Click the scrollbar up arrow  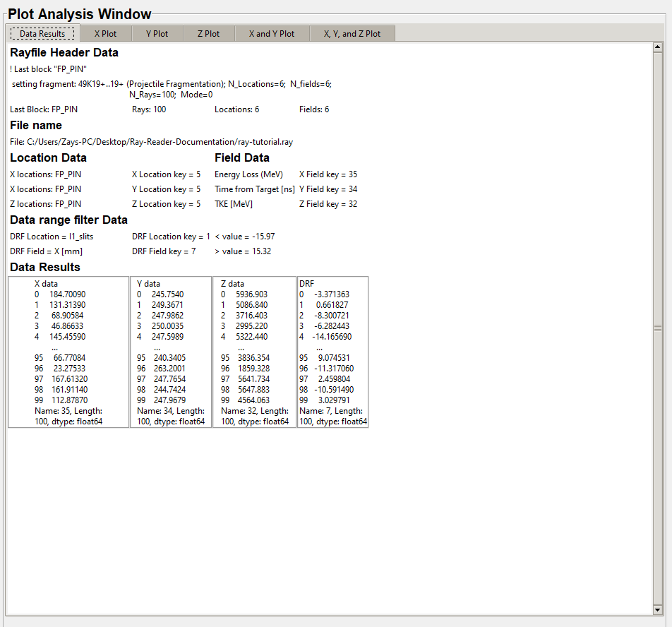pos(658,48)
